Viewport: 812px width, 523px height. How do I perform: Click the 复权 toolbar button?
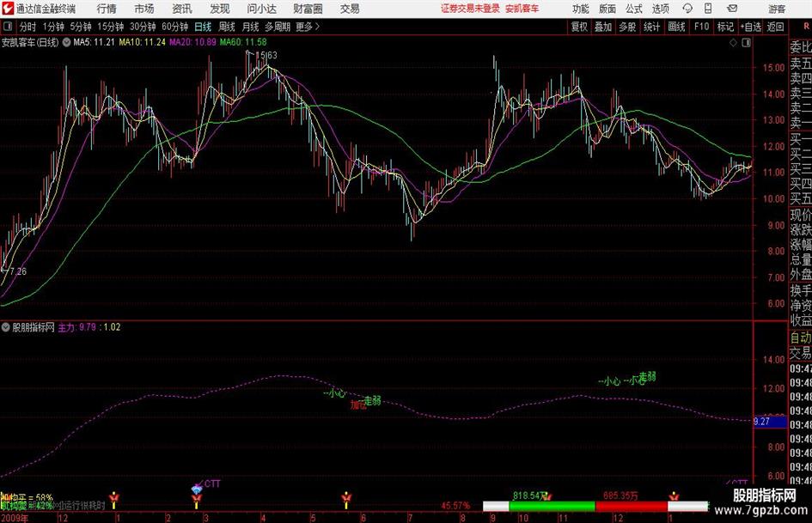click(x=579, y=27)
